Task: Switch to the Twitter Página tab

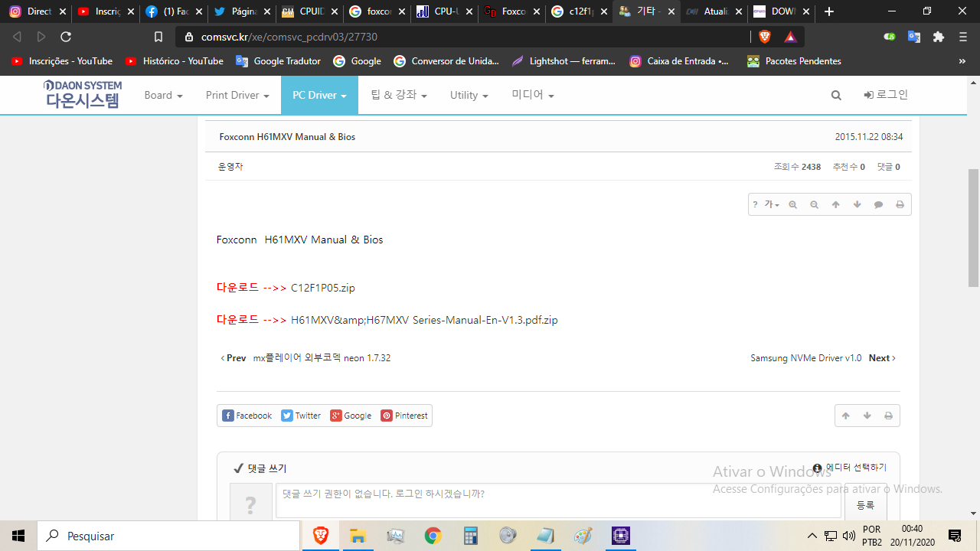Action: [243, 11]
